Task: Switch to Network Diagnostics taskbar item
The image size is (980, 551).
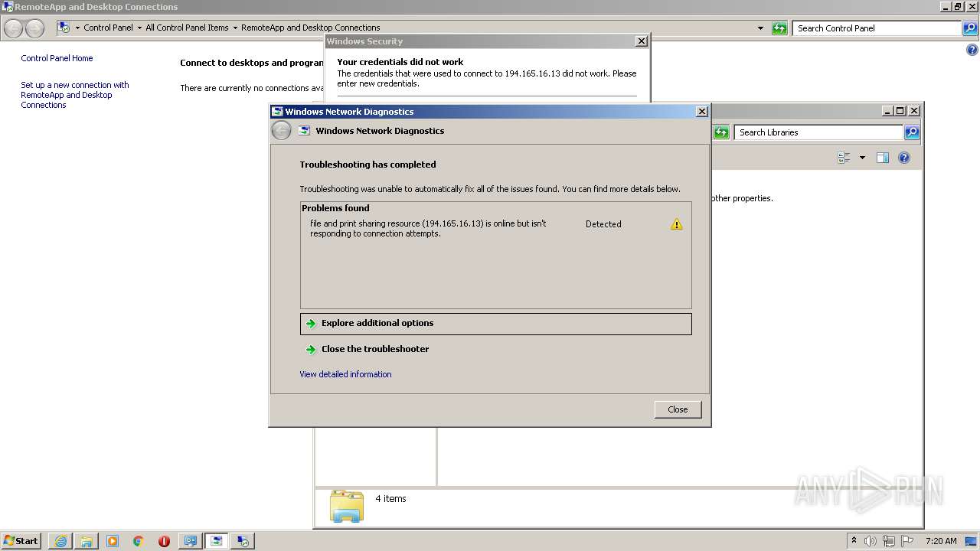Action: [x=217, y=541]
